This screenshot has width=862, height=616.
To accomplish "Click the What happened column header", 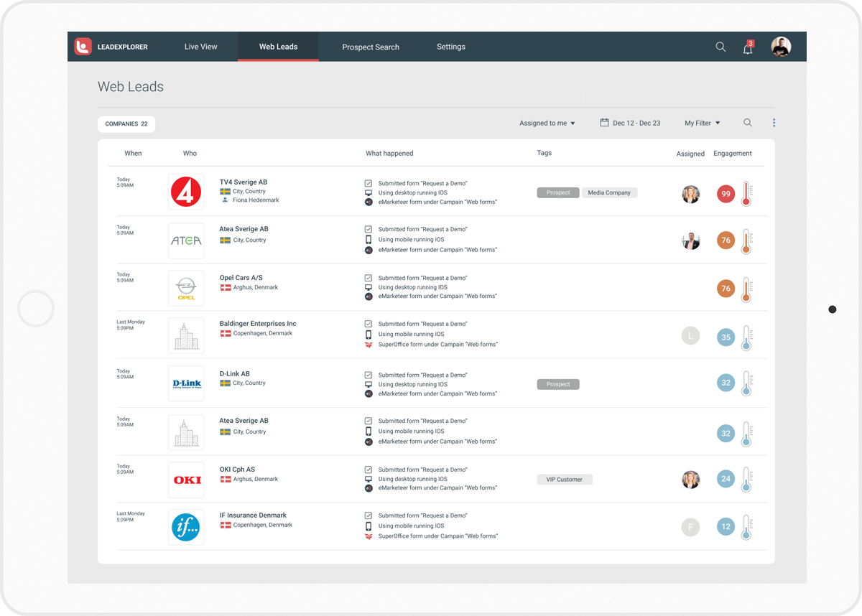I will pos(389,154).
